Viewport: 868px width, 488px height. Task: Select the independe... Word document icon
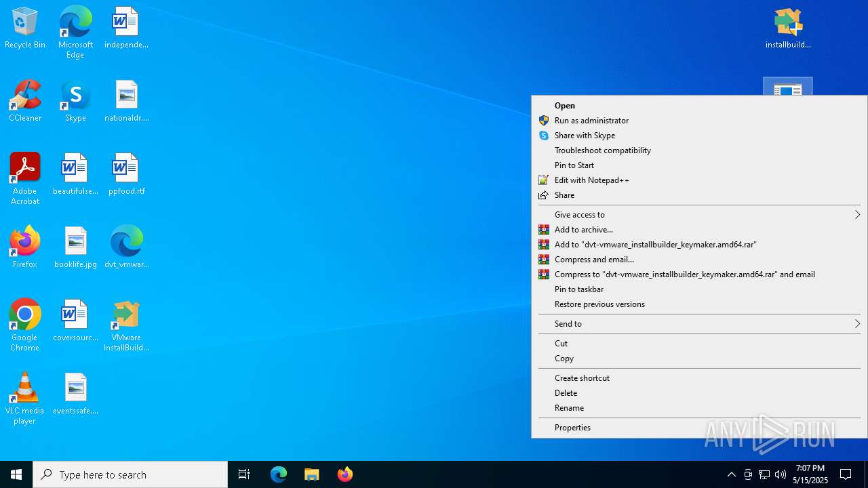coord(126,28)
